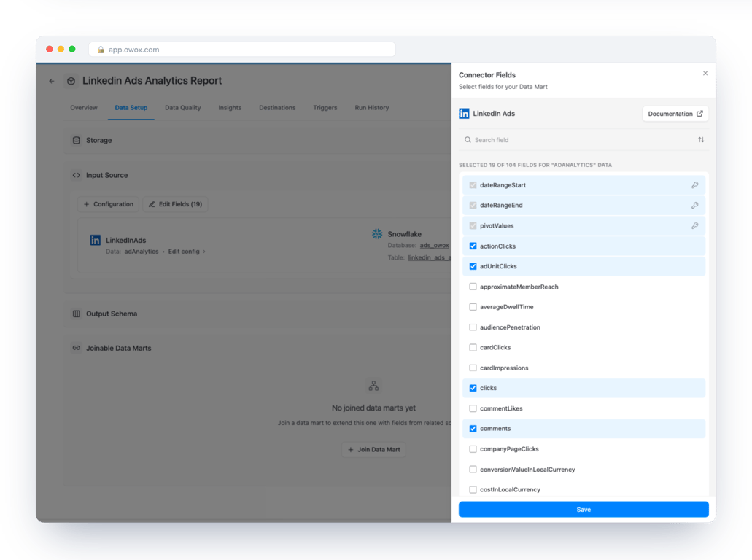Image resolution: width=752 pixels, height=560 pixels.
Task: Click the Input Source code icon
Action: (77, 176)
